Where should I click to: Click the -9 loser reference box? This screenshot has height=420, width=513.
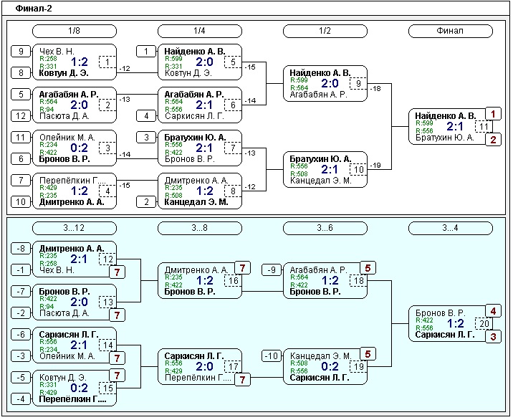point(272,270)
